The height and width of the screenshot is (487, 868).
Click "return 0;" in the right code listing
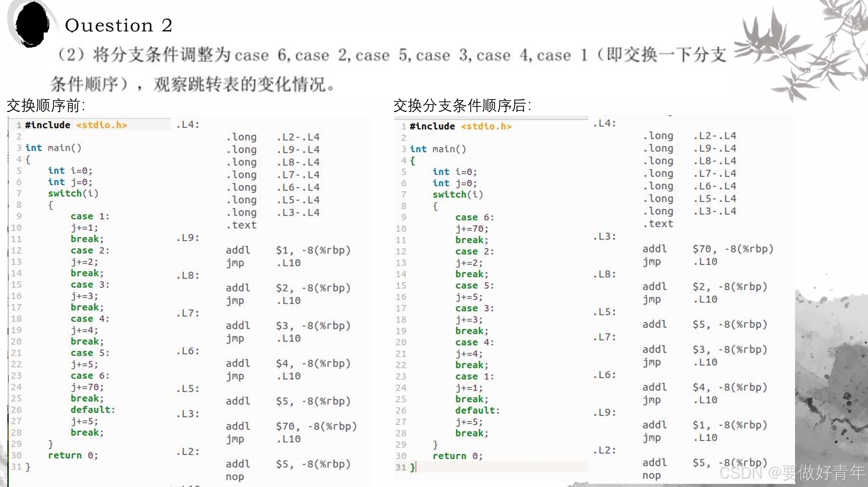pyautogui.click(x=457, y=456)
